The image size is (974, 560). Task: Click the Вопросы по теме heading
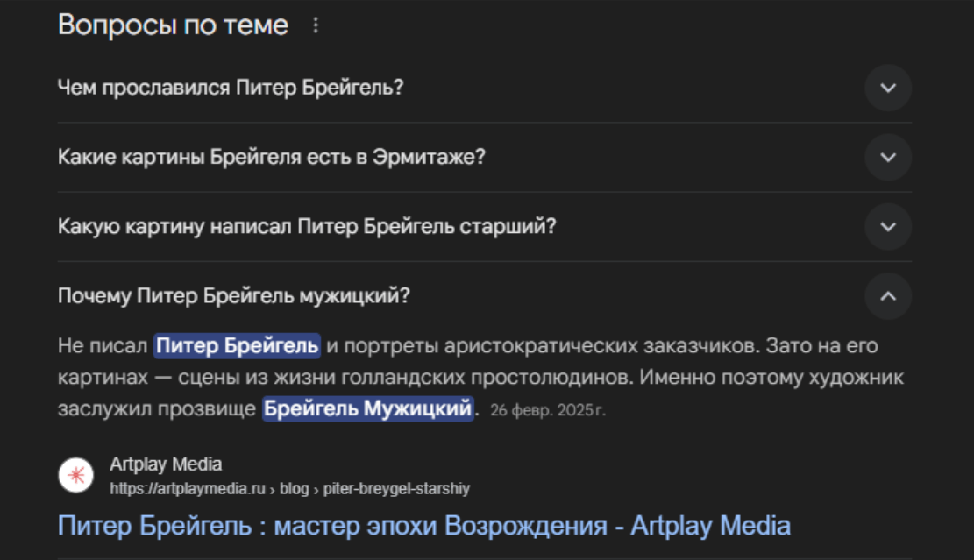click(x=174, y=25)
